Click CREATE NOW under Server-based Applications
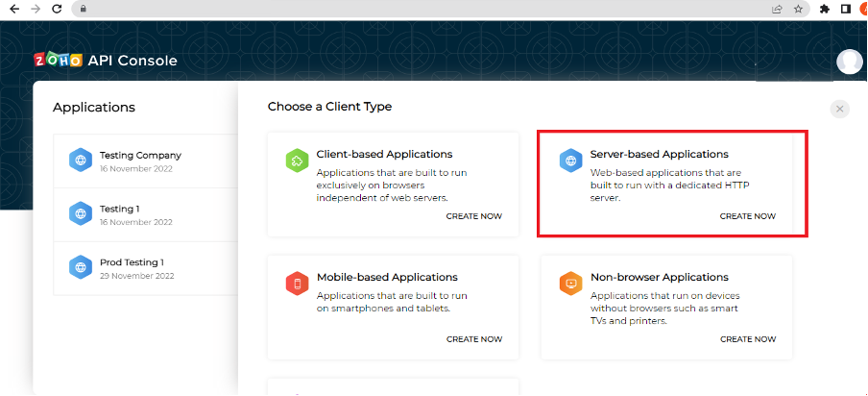This screenshot has height=396, width=868. tap(748, 216)
